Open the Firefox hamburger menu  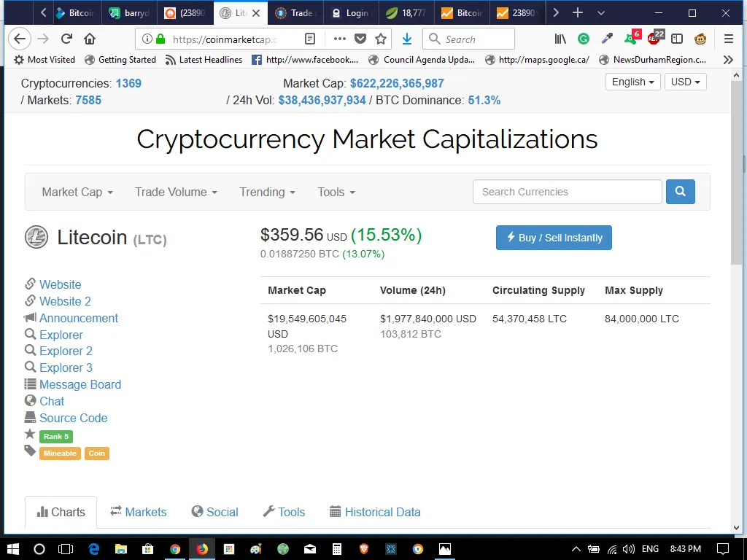(x=729, y=39)
